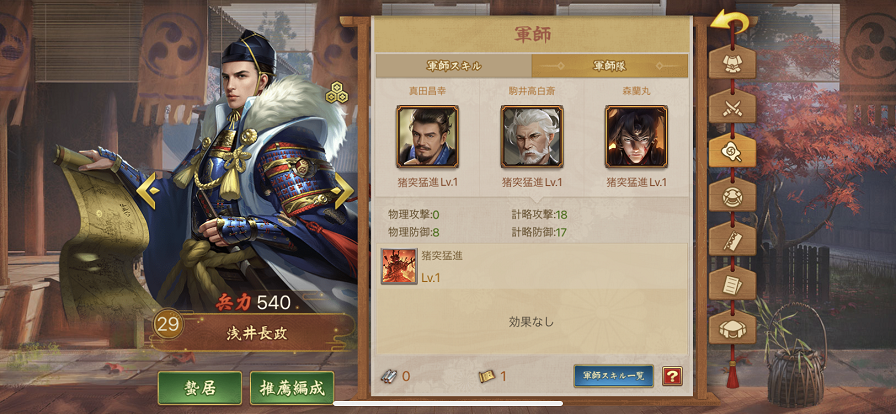Click the 蟄居 green button
896x414 pixels.
point(199,388)
